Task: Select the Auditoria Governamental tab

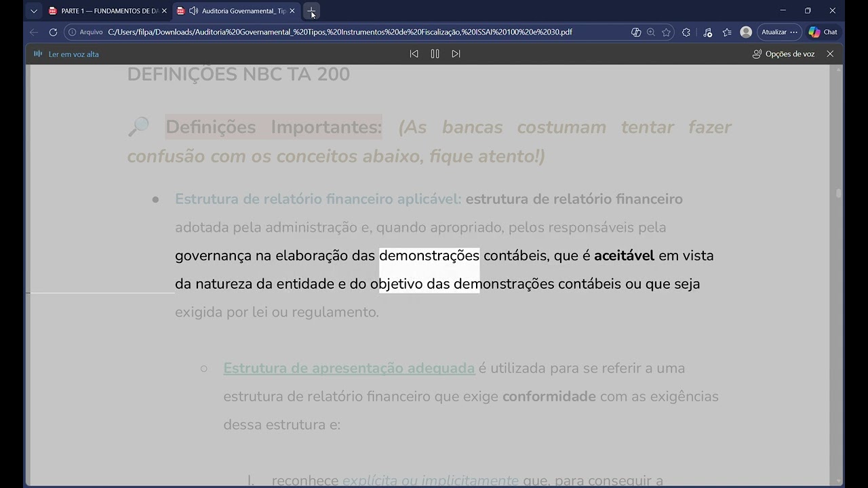Action: pyautogui.click(x=237, y=11)
